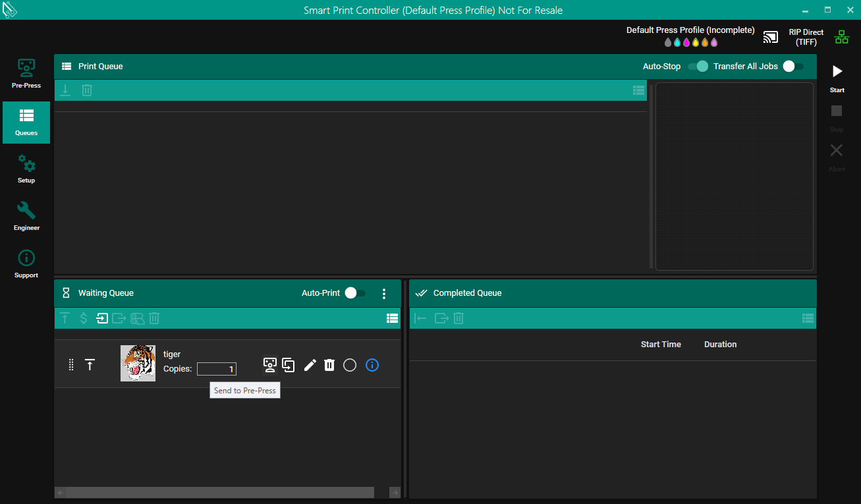Click the cast screen icon in header
This screenshot has height=504, width=861.
[x=770, y=38]
